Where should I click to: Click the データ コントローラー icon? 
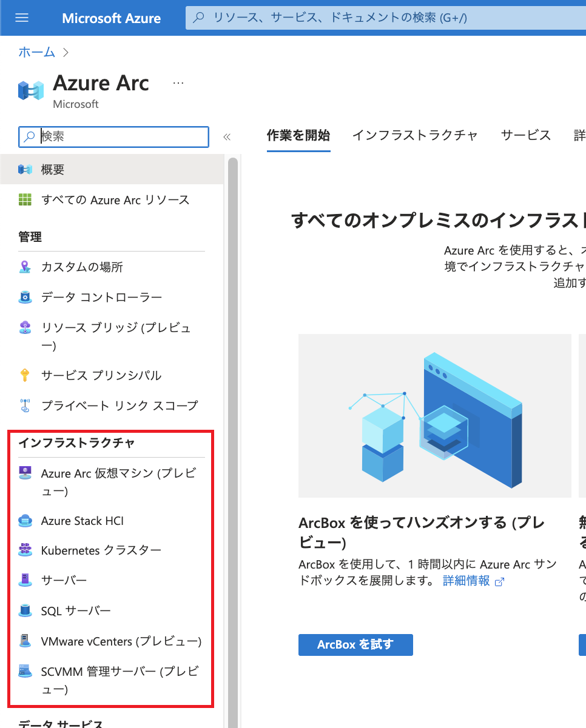point(25,297)
